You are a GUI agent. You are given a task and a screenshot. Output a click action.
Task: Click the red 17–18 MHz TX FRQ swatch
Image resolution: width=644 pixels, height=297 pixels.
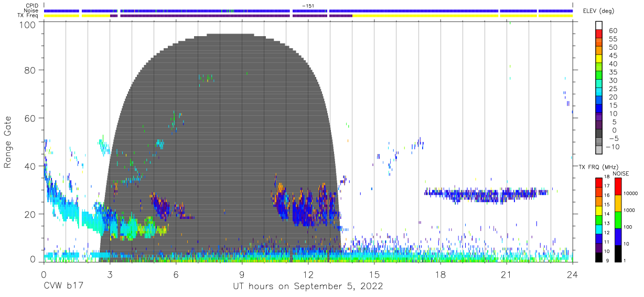pos(599,182)
